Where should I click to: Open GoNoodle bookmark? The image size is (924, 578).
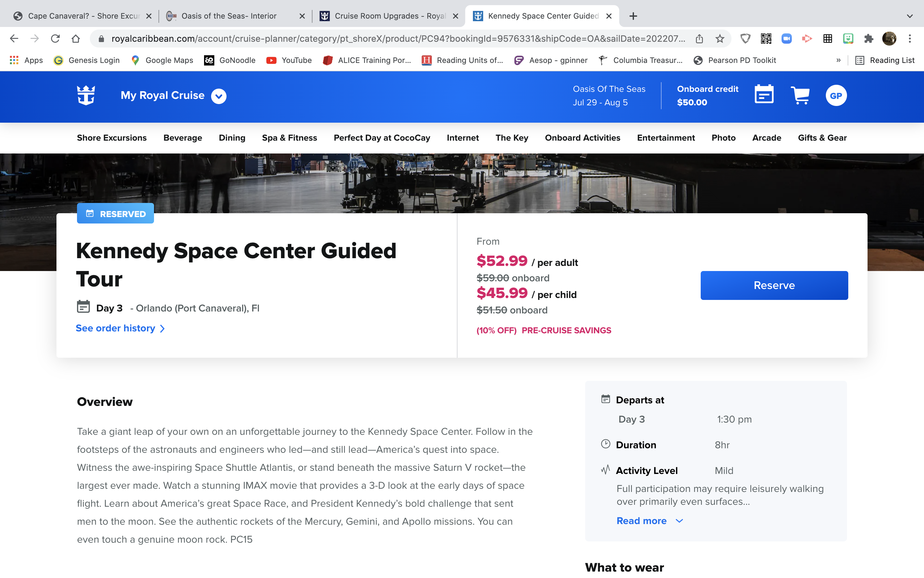click(x=230, y=60)
